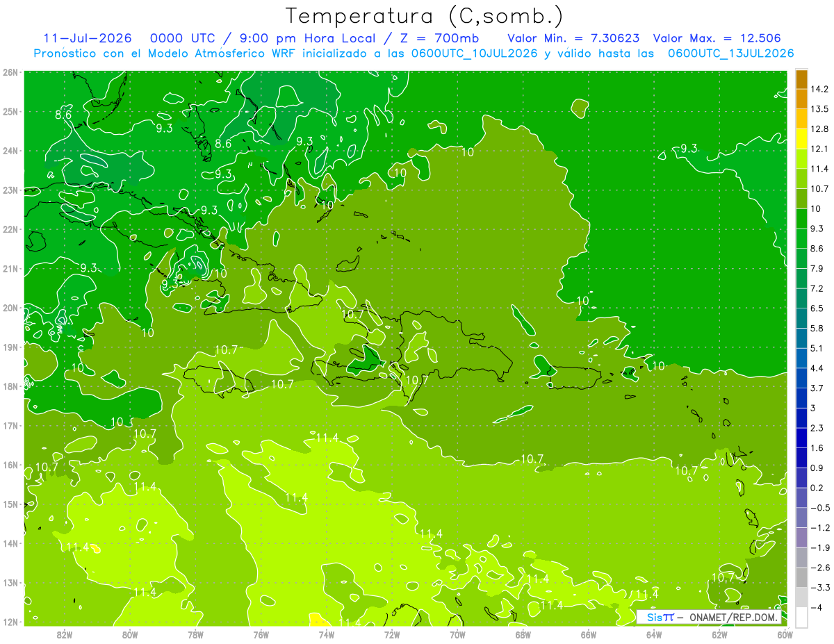Pick the brown legend swatch above 14.2
The image size is (834, 644).
click(801, 79)
